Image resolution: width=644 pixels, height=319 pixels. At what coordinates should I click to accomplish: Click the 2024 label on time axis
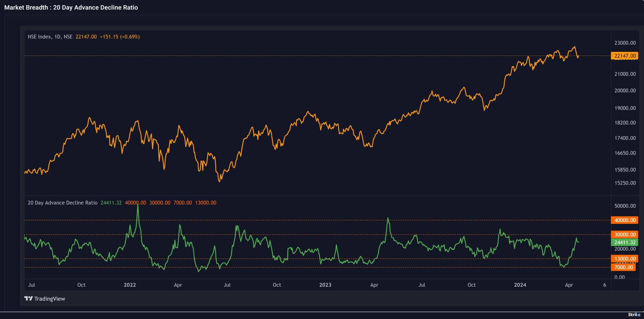(520, 285)
